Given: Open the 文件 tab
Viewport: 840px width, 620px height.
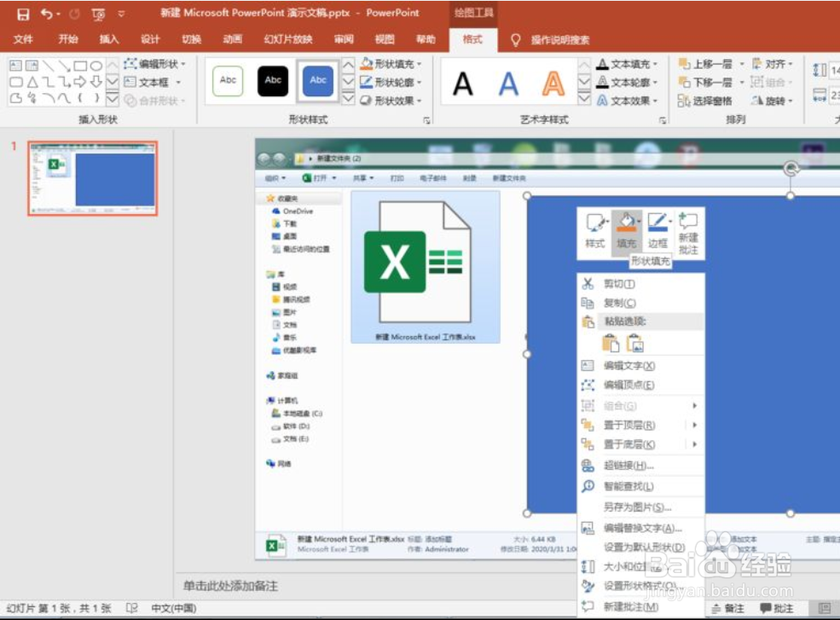Looking at the screenshot, I should click(23, 39).
